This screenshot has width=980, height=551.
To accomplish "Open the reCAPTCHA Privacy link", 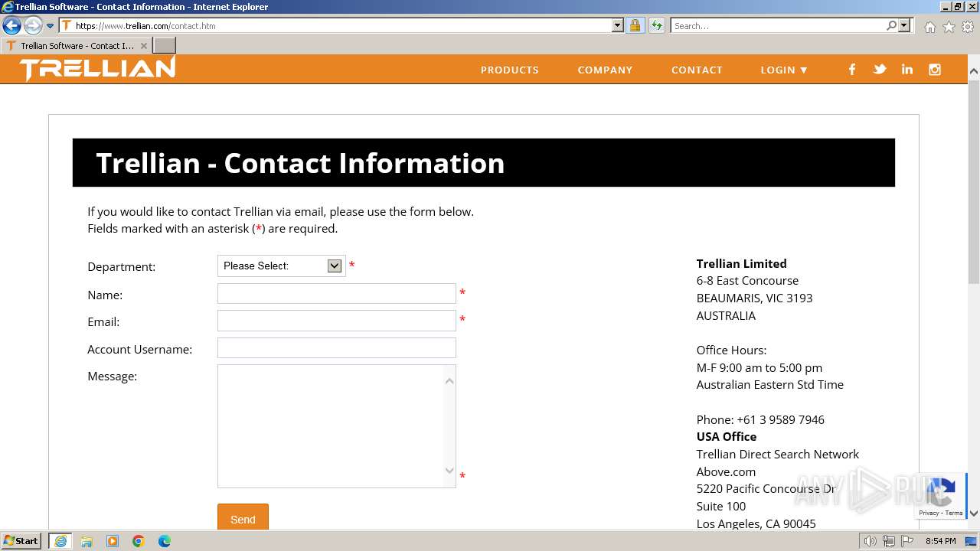I will pos(929,514).
